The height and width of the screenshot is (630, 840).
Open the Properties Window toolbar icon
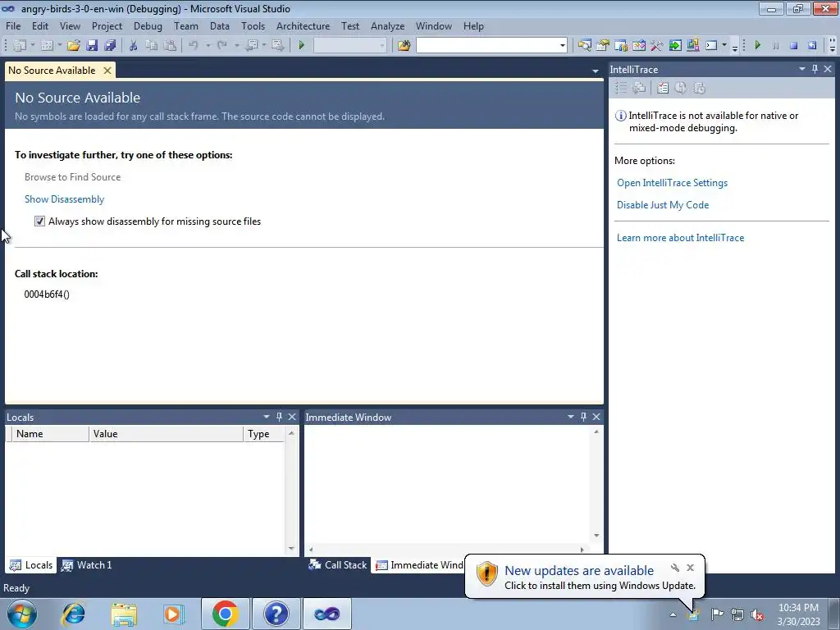click(603, 46)
